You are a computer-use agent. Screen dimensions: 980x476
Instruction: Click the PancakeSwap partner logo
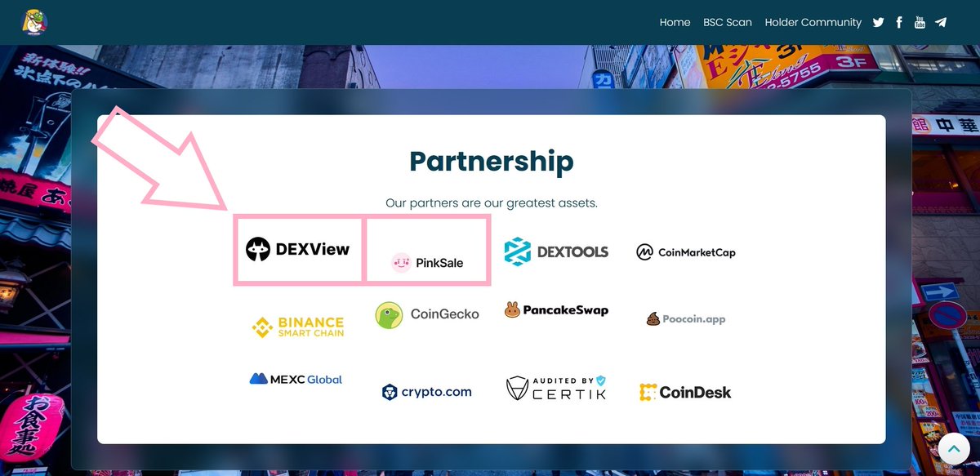[556, 309]
